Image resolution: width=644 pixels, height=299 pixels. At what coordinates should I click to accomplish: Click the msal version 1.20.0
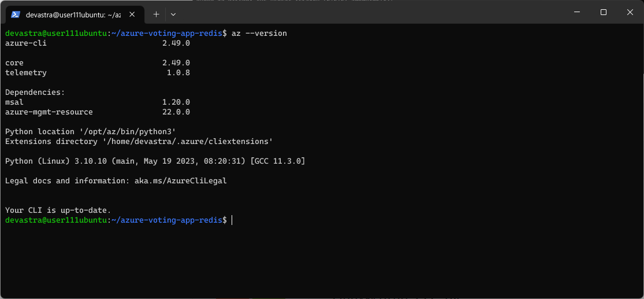coord(176,102)
